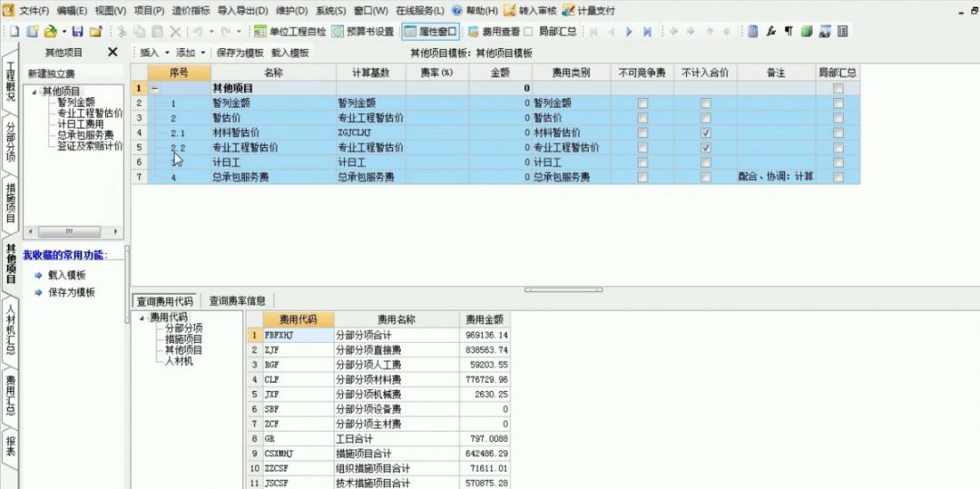Click the scissors cut icon
Screen dimensions: 980x489
(122, 31)
